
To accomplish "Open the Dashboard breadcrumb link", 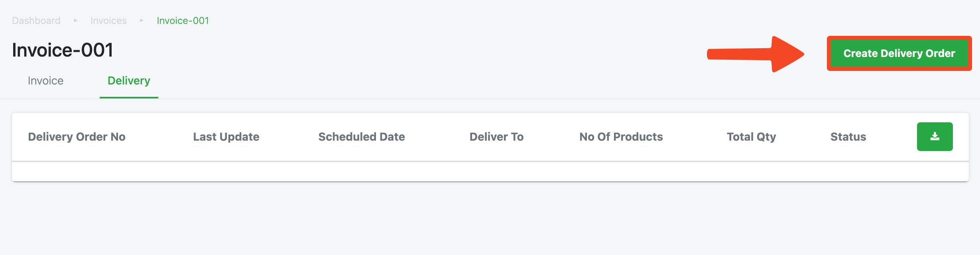I will coord(36,21).
